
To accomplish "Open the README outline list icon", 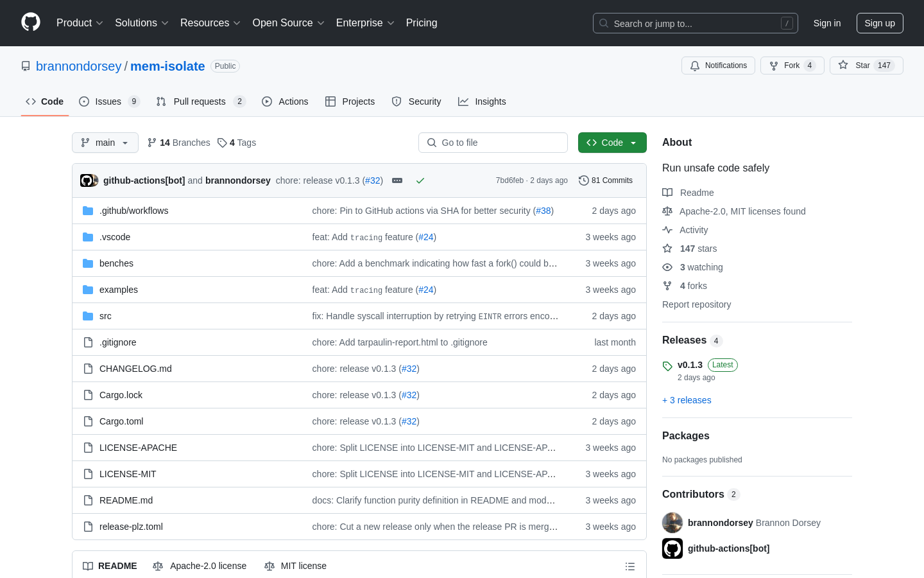I will (x=630, y=566).
